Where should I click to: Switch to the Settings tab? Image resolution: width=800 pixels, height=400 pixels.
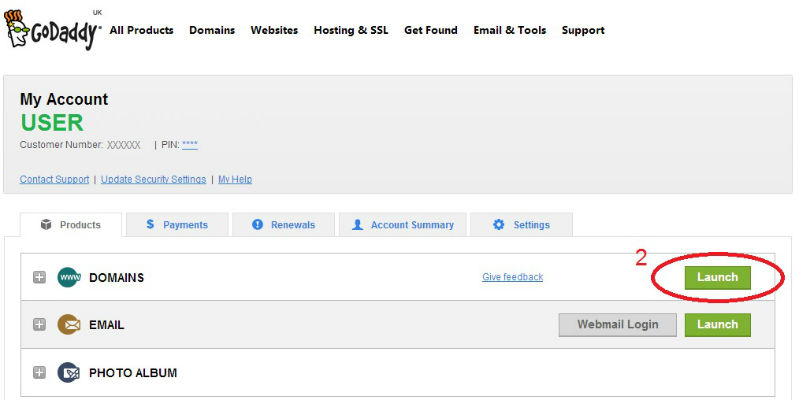[x=521, y=224]
